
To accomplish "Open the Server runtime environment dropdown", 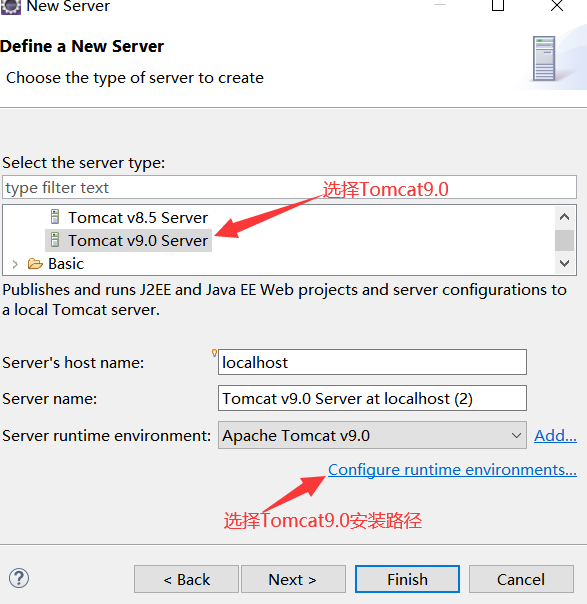I will point(372,435).
